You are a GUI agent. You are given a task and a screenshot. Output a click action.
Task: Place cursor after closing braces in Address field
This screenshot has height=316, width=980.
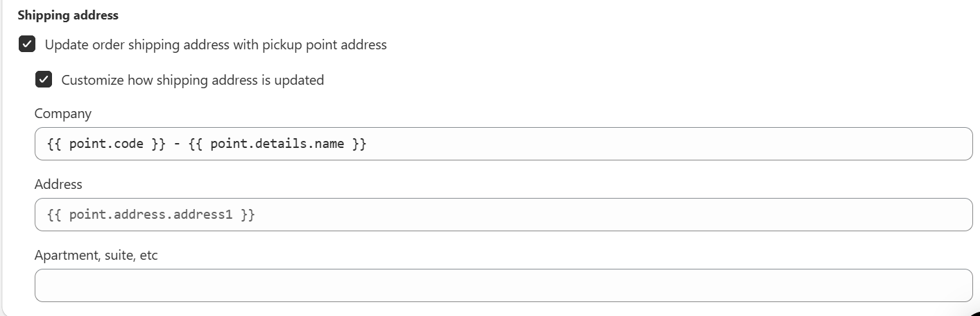click(256, 215)
